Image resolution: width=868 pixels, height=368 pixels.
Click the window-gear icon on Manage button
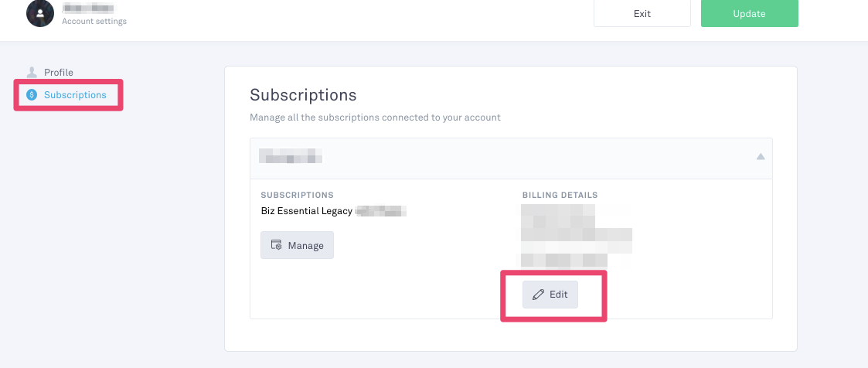(x=276, y=245)
